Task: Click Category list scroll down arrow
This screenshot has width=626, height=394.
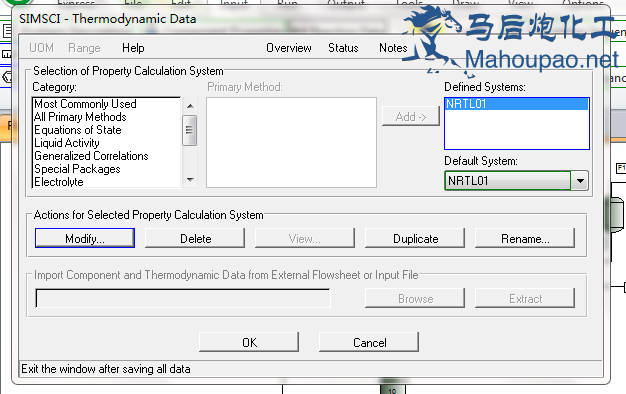Action: (190, 180)
